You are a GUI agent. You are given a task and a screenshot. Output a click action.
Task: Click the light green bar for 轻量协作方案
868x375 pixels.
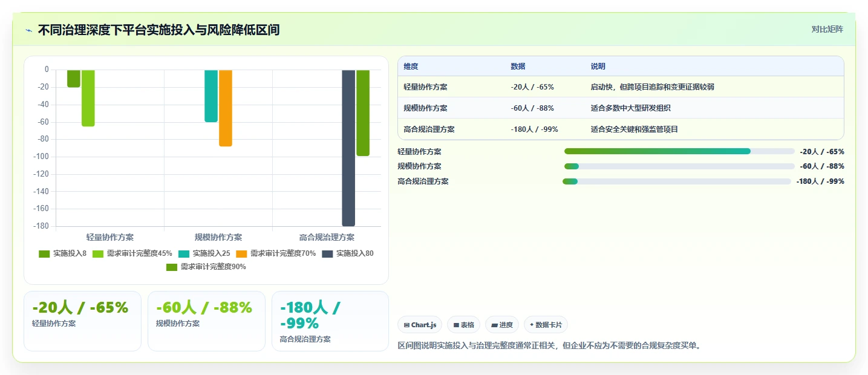88,98
